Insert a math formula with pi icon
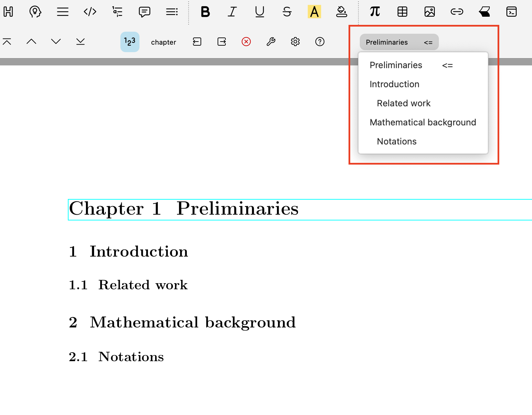532x415 pixels. coord(375,12)
